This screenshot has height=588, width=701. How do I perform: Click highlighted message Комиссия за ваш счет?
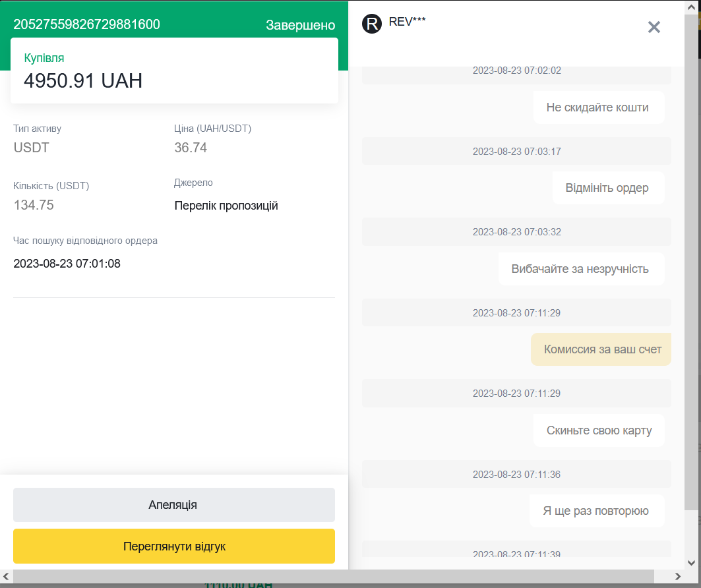(601, 349)
